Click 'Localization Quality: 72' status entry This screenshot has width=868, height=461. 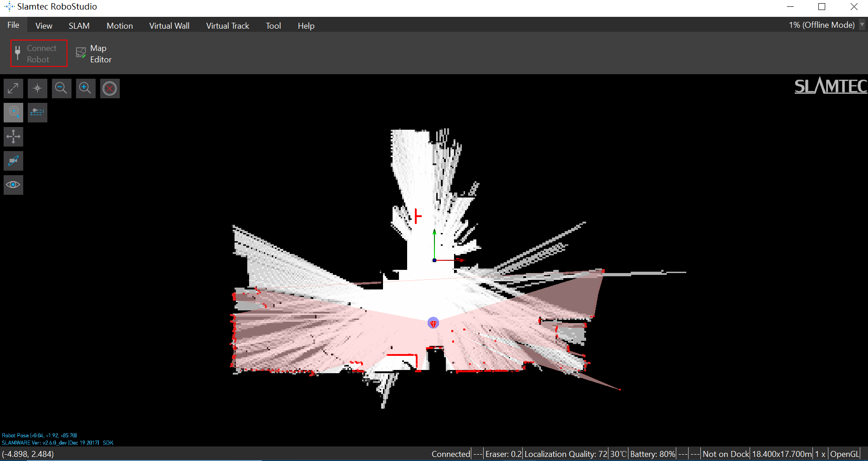pos(566,454)
